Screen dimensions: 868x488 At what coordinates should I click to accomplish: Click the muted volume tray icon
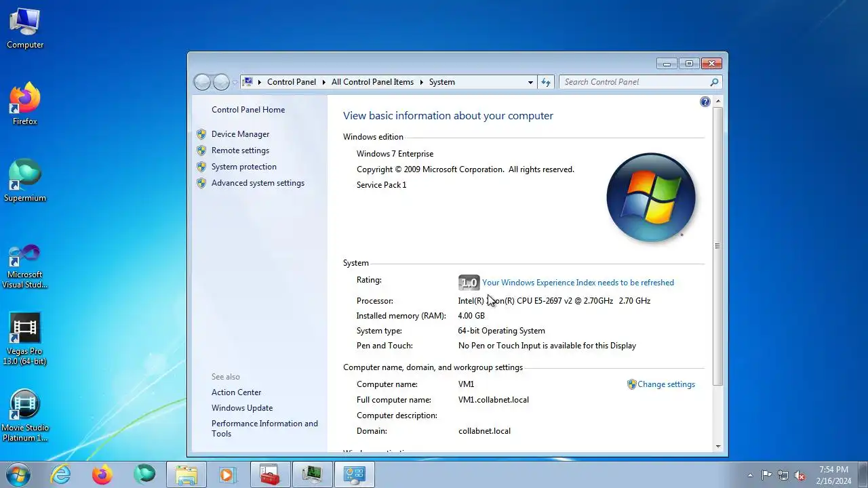coord(800,475)
